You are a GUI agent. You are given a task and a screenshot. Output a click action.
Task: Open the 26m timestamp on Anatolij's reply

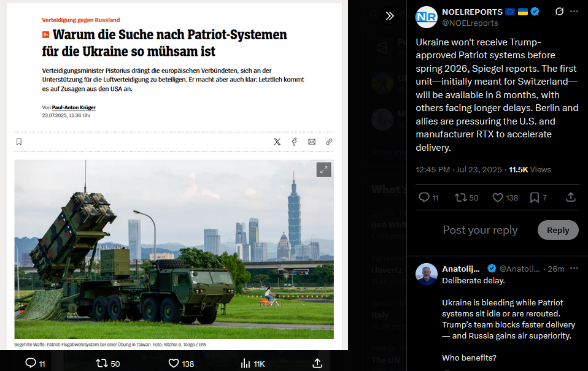click(x=555, y=269)
